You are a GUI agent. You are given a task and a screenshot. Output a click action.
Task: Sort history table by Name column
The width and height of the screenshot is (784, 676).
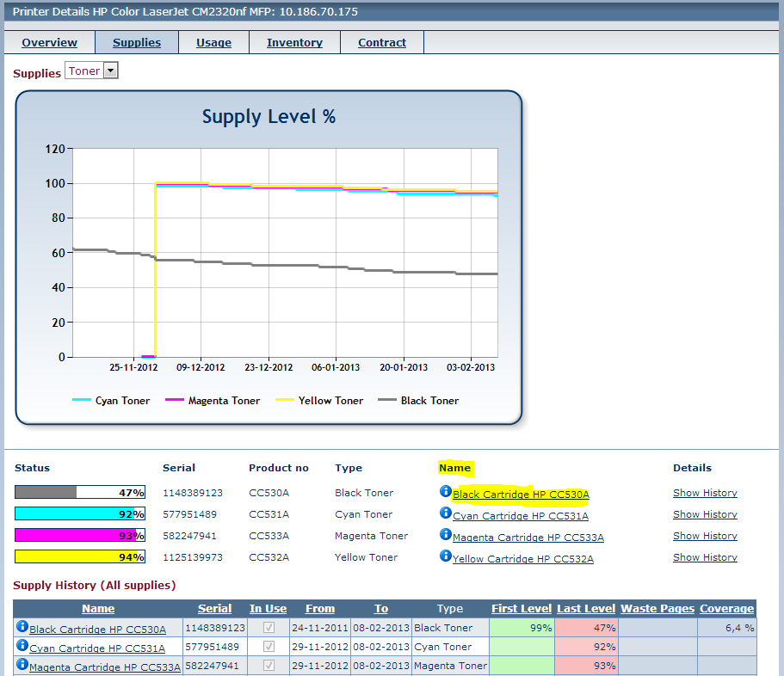98,609
